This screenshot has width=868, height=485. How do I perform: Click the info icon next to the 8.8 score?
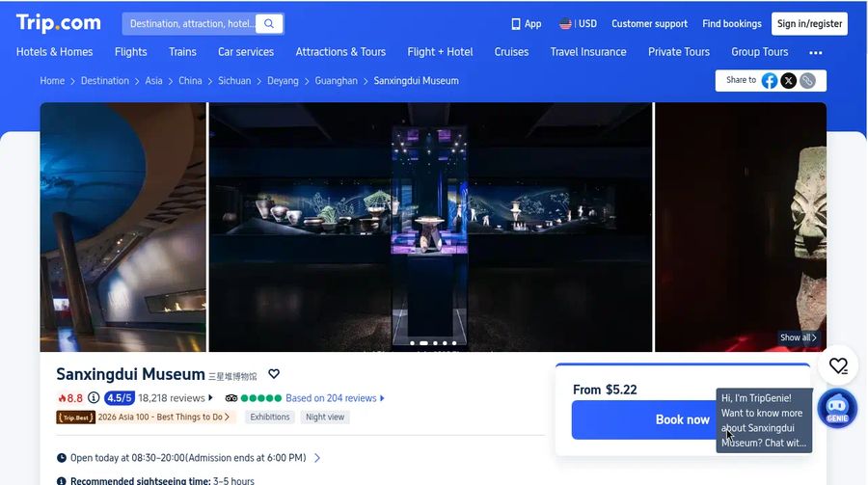94,397
